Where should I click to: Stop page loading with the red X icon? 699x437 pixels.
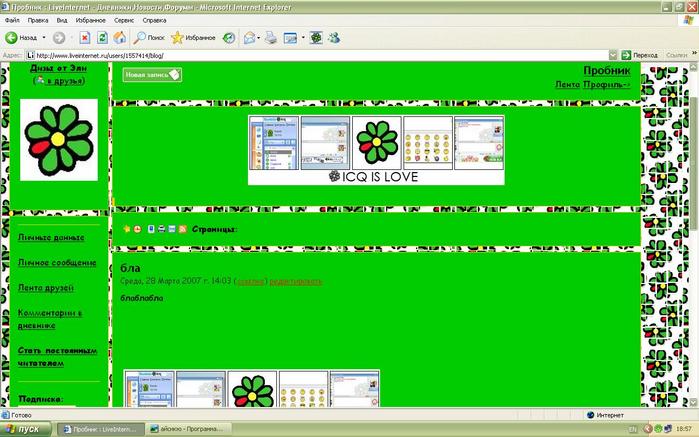pos(85,38)
